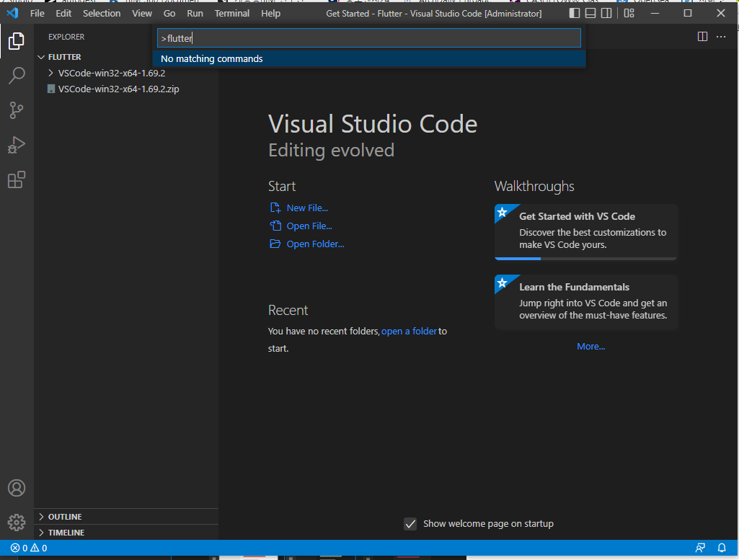Click the New File... link
Viewport: 739px width, 560px height.
tap(307, 208)
